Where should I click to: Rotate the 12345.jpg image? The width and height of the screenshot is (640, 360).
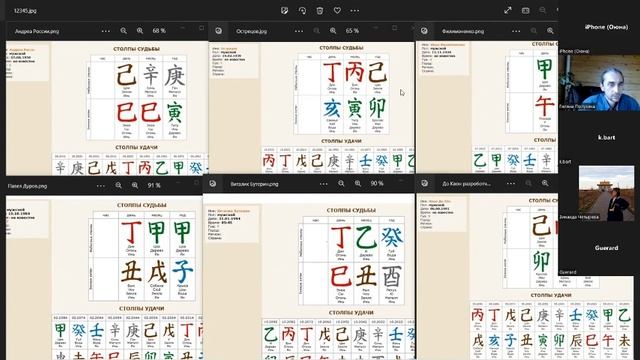click(302, 11)
